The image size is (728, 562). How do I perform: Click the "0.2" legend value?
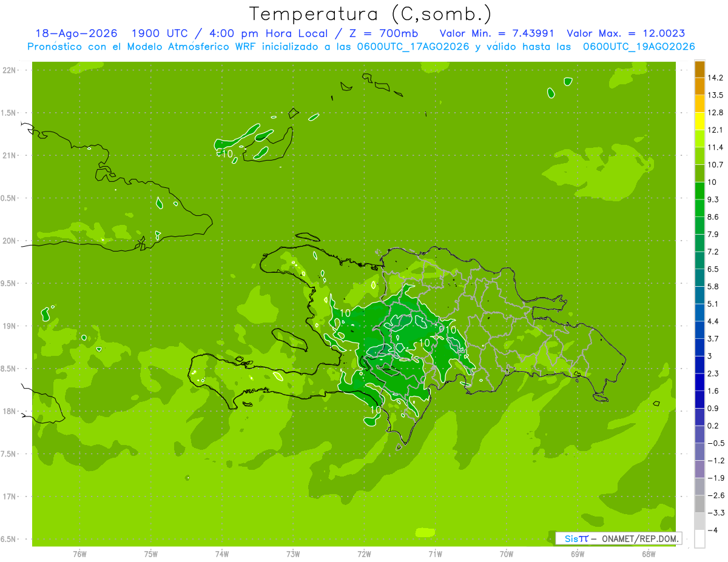[x=713, y=426]
